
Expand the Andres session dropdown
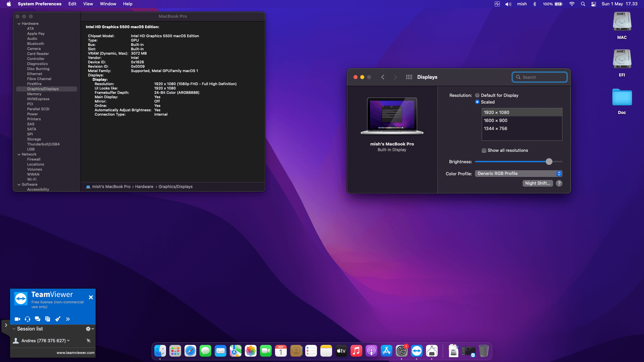click(68, 341)
